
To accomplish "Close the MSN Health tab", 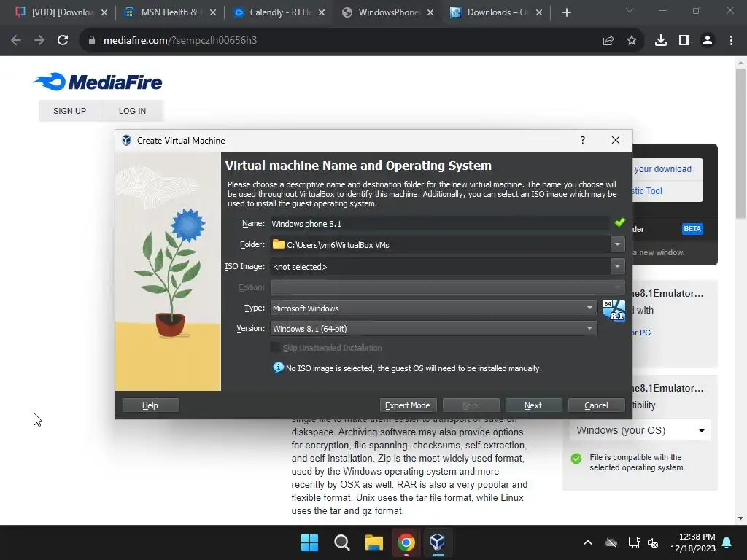I will [x=213, y=12].
